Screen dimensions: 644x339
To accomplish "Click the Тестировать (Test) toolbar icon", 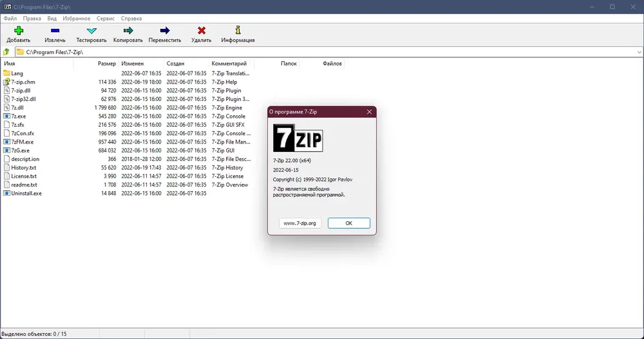I will point(91,30).
